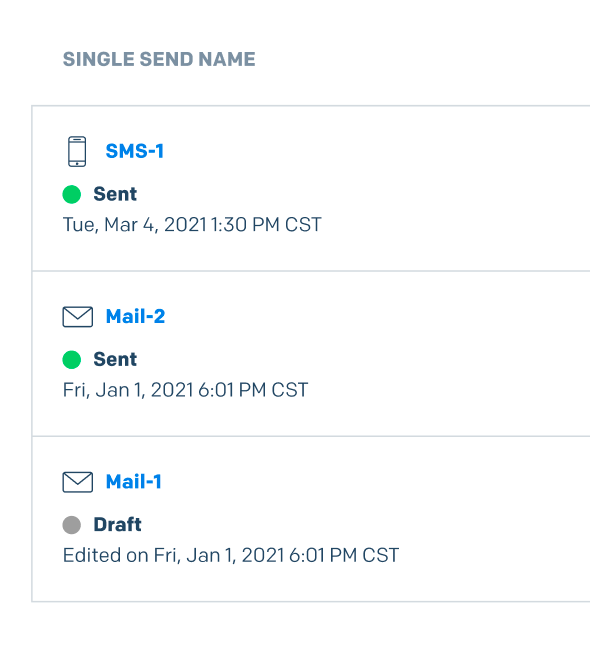The image size is (590, 660).
Task: Click blank space right of the column header
Action: 421,59
